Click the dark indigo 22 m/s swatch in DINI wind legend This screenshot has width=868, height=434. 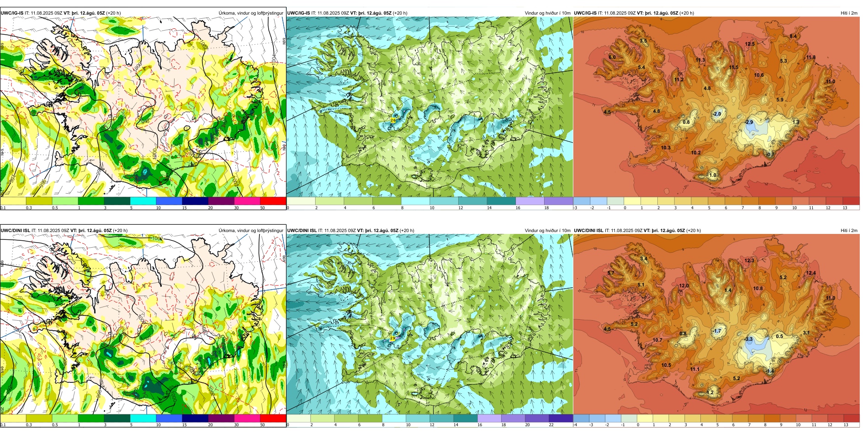pyautogui.click(x=561, y=418)
